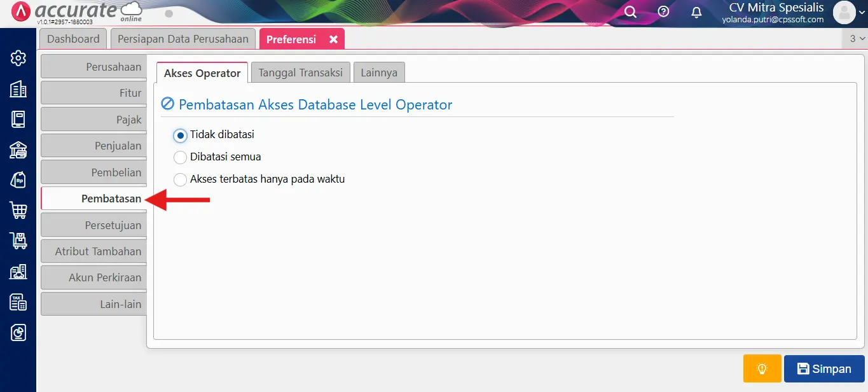The image size is (868, 392).
Task: Open the shopping cart module icon
Action: click(x=18, y=210)
